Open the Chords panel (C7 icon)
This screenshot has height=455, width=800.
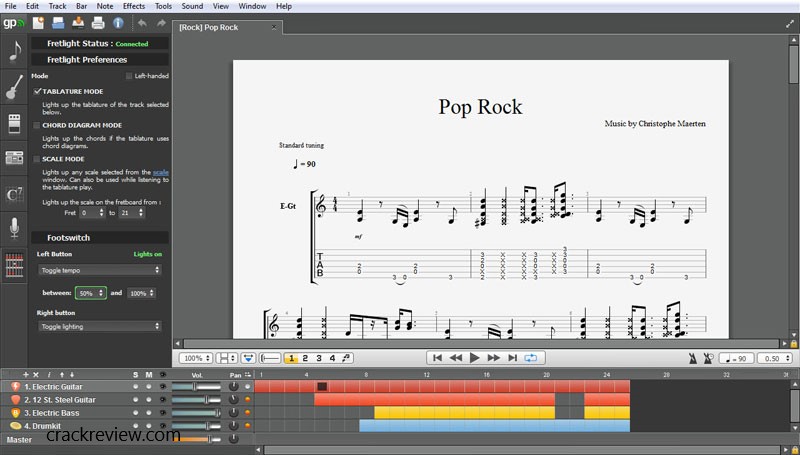(x=14, y=193)
